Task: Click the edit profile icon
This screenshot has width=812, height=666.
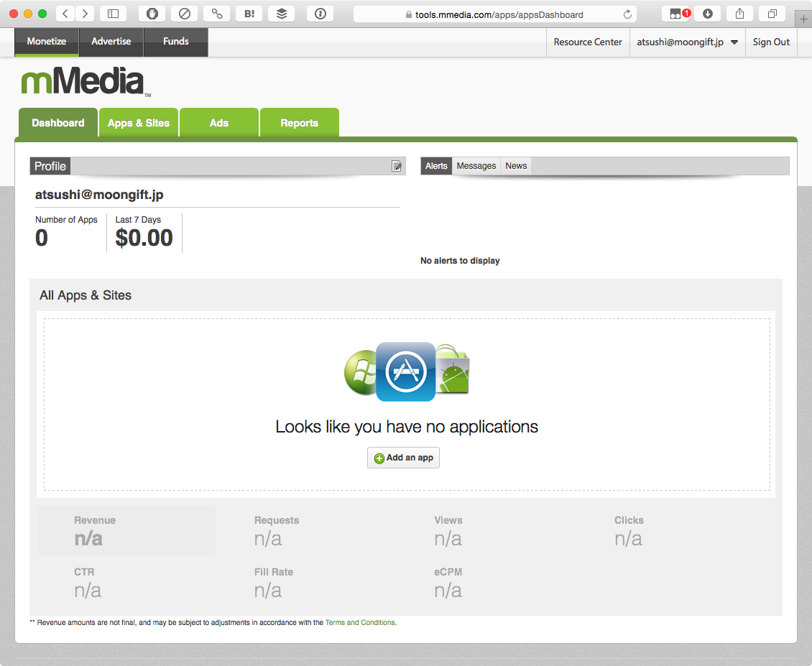Action: pyautogui.click(x=397, y=166)
